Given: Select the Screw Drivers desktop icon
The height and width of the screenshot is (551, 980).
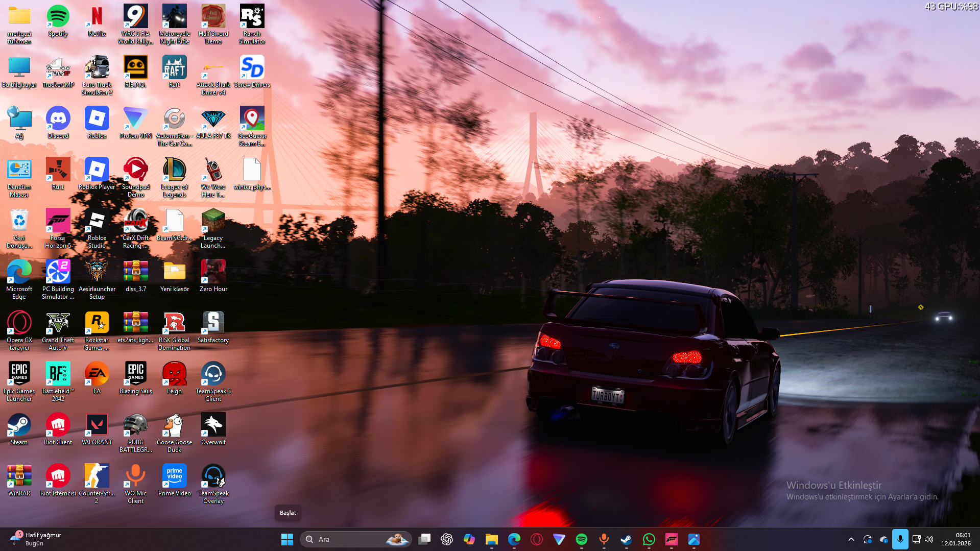Looking at the screenshot, I should click(x=252, y=73).
